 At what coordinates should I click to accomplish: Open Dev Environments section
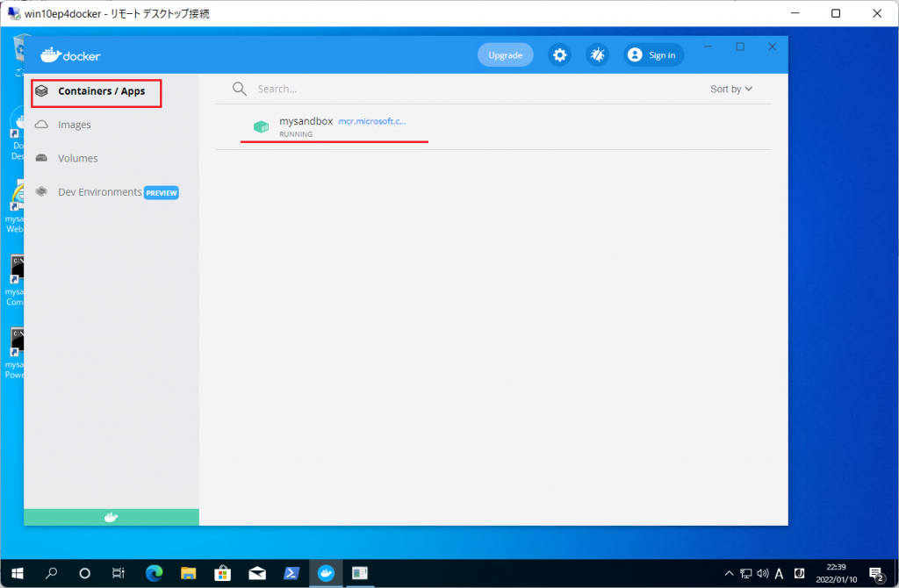point(100,192)
